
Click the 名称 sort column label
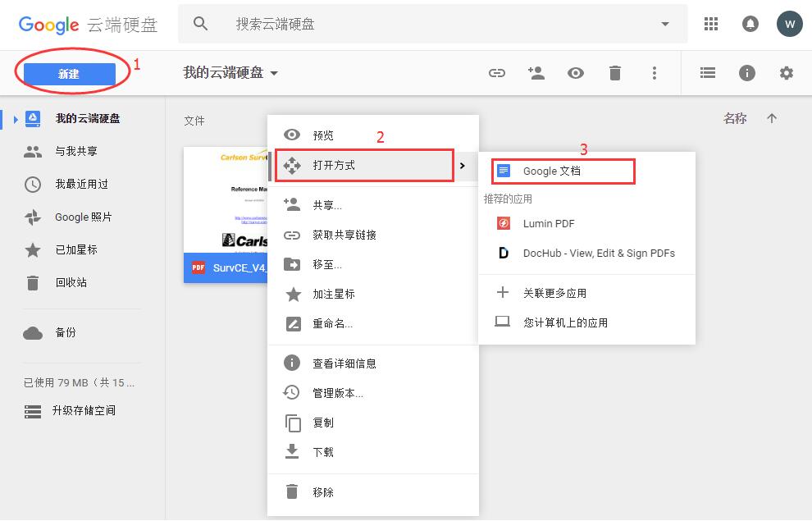(735, 119)
